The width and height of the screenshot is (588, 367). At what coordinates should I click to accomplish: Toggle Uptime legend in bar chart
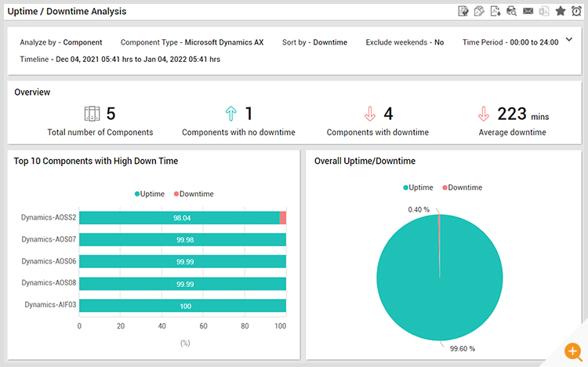pyautogui.click(x=149, y=194)
